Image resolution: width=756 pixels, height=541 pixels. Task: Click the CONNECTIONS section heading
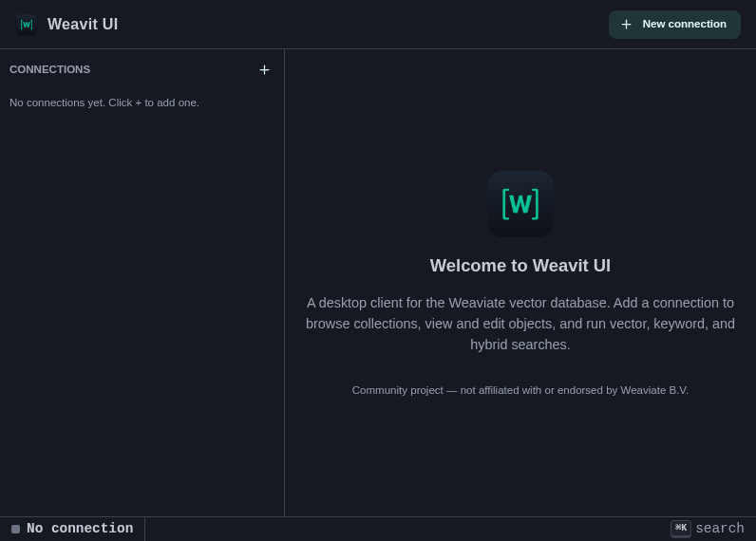point(49,69)
